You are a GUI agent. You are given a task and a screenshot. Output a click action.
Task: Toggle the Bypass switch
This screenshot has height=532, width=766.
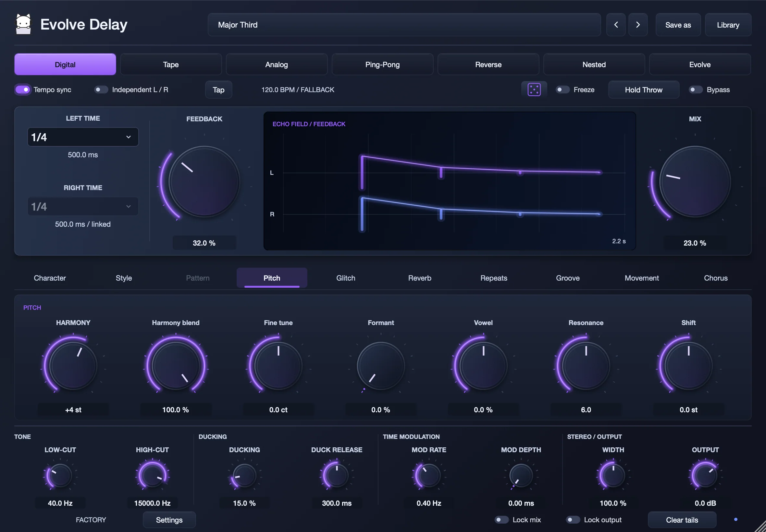pyautogui.click(x=695, y=90)
